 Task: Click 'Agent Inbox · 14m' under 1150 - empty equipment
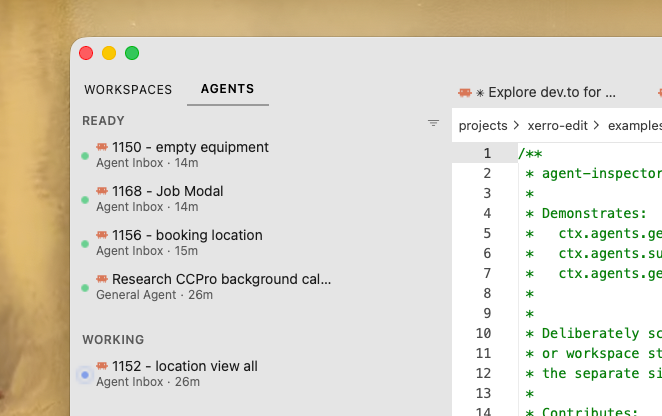147,163
